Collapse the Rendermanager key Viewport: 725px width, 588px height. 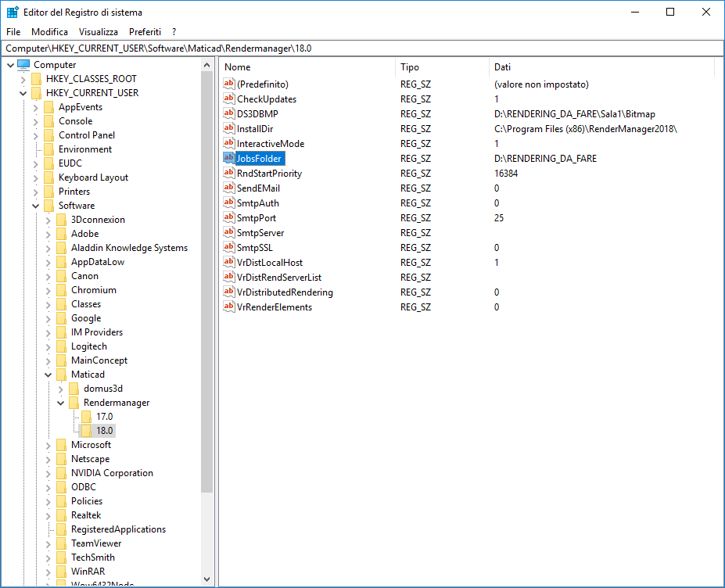60,403
